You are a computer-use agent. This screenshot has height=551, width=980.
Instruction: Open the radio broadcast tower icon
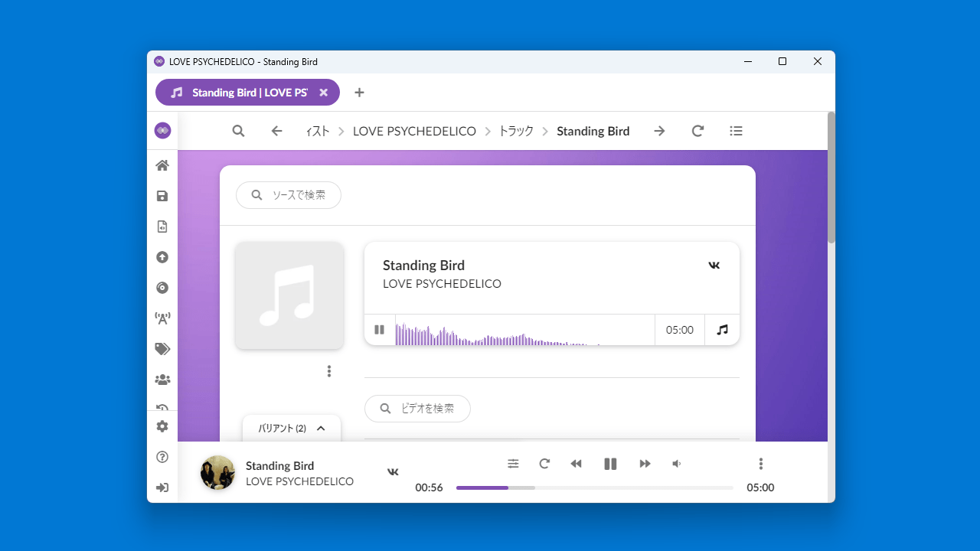(162, 318)
